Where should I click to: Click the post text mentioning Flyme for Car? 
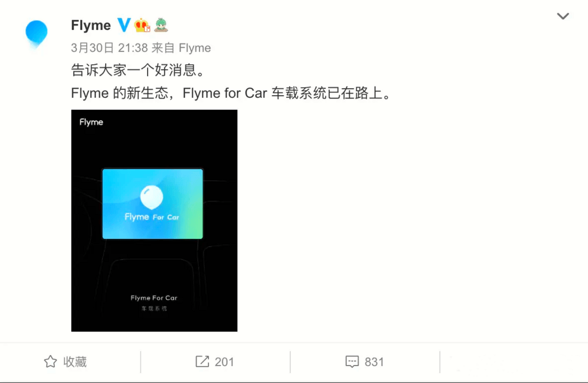[x=231, y=94]
